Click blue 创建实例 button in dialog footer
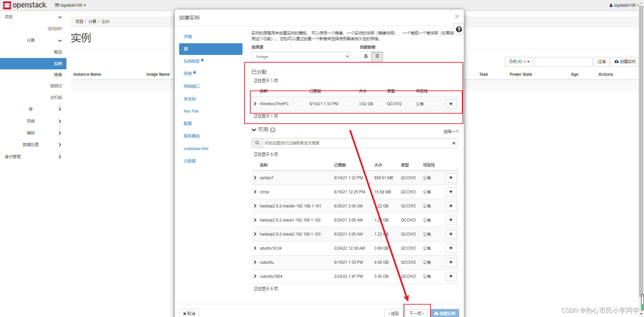This screenshot has width=644, height=317. pyautogui.click(x=445, y=313)
